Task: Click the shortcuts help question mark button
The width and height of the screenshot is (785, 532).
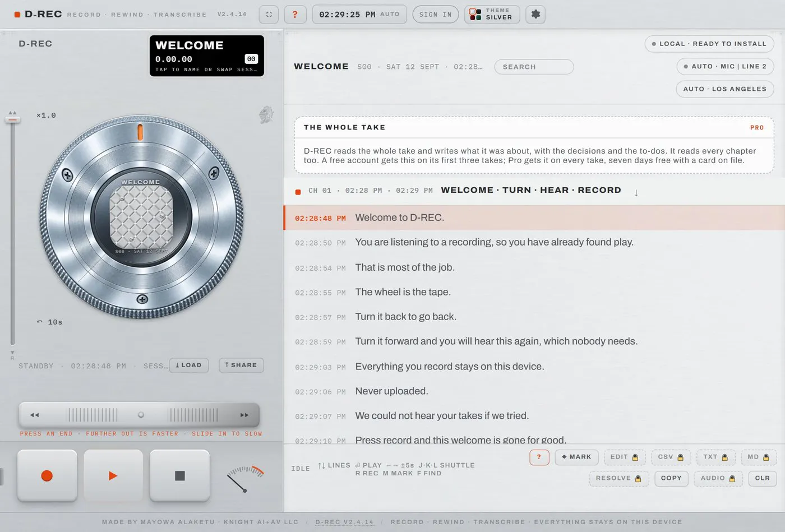Action: pos(539,457)
